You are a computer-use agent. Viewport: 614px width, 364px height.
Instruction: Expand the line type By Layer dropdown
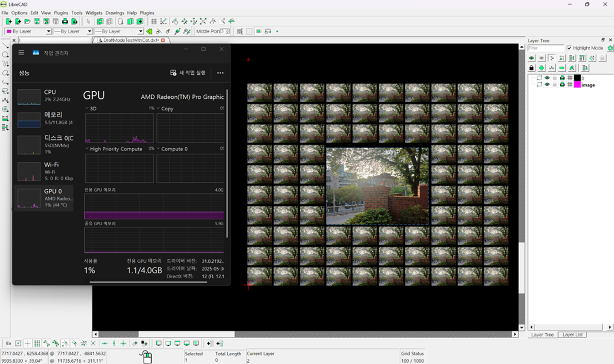(119, 31)
